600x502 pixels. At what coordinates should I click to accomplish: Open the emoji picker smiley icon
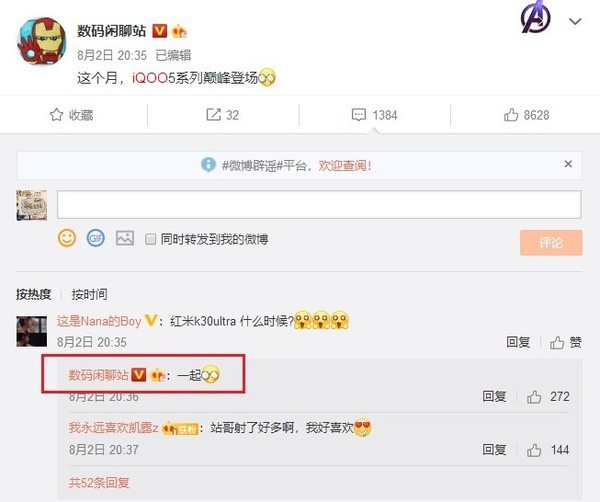67,238
